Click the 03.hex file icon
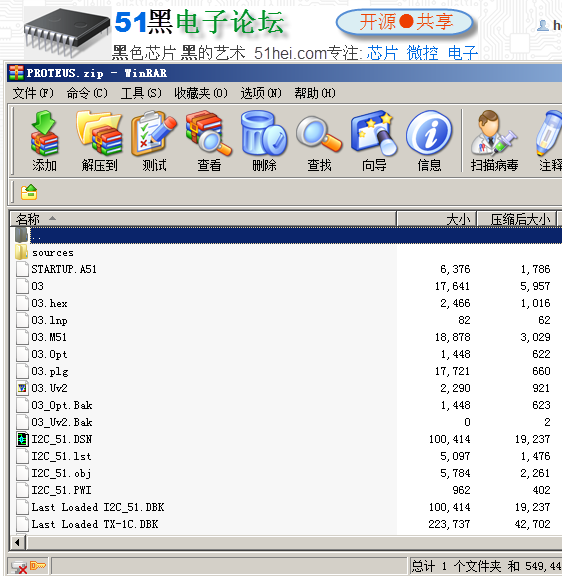The height and width of the screenshot is (576, 562). pyautogui.click(x=22, y=303)
